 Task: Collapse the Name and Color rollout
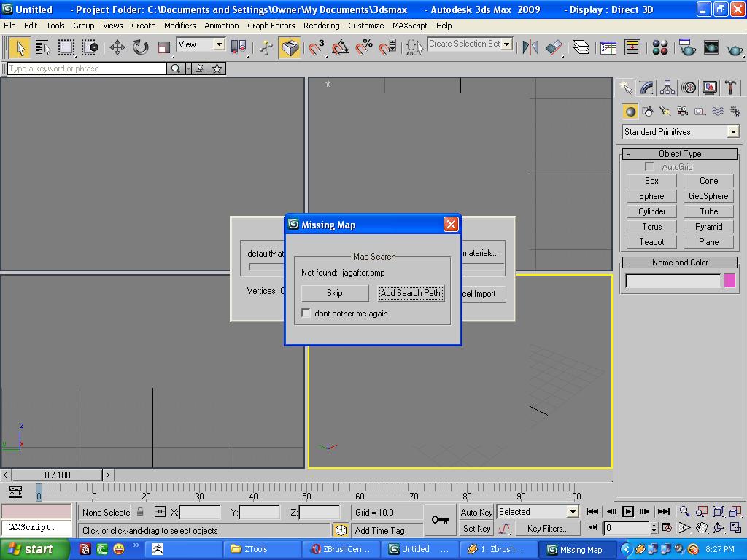click(680, 262)
